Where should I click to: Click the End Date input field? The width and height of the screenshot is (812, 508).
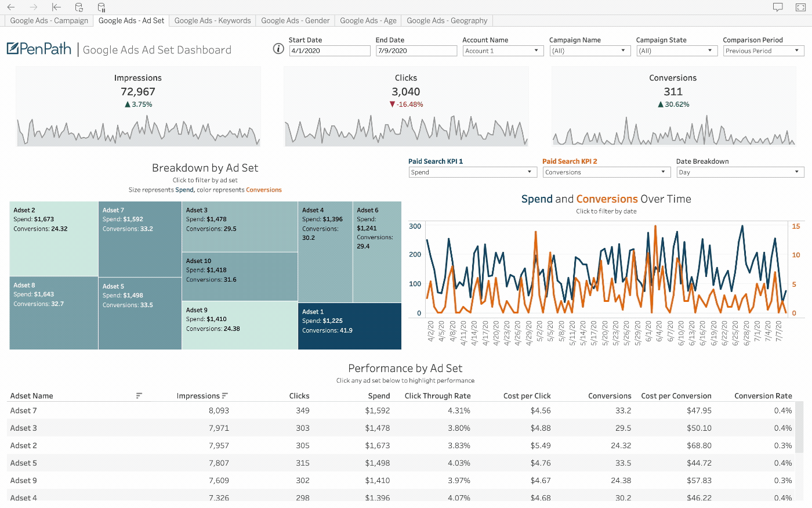click(416, 51)
